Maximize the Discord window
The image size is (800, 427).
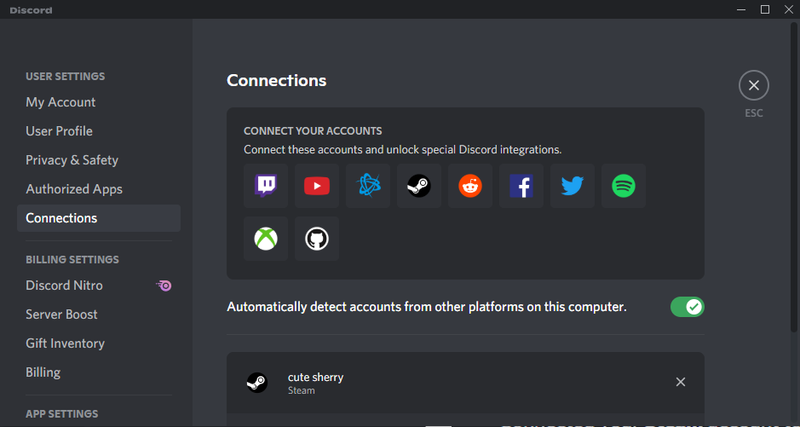(765, 10)
